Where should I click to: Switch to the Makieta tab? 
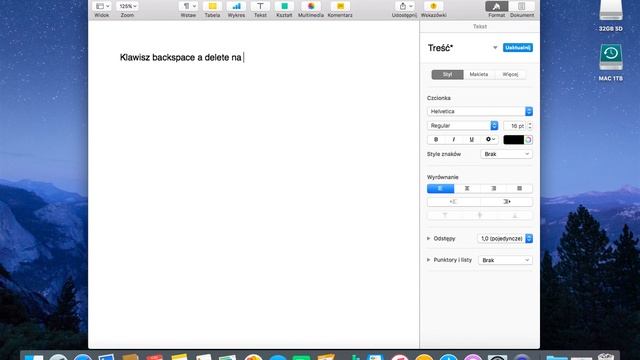(479, 74)
